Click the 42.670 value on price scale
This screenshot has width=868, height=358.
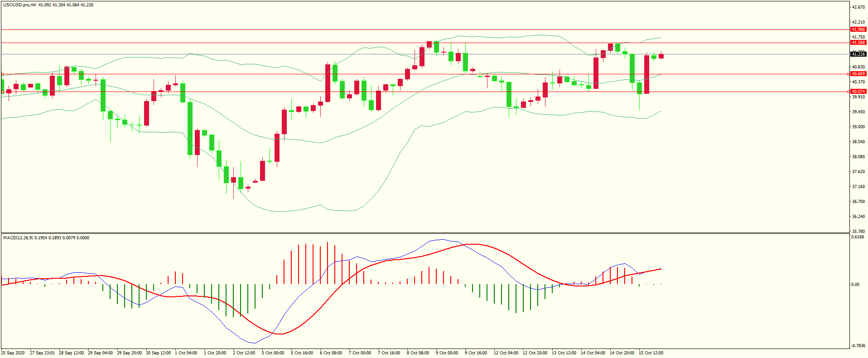click(858, 7)
